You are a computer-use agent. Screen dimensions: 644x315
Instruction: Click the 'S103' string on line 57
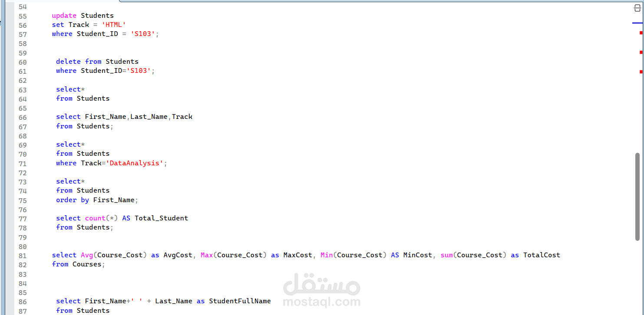[143, 34]
